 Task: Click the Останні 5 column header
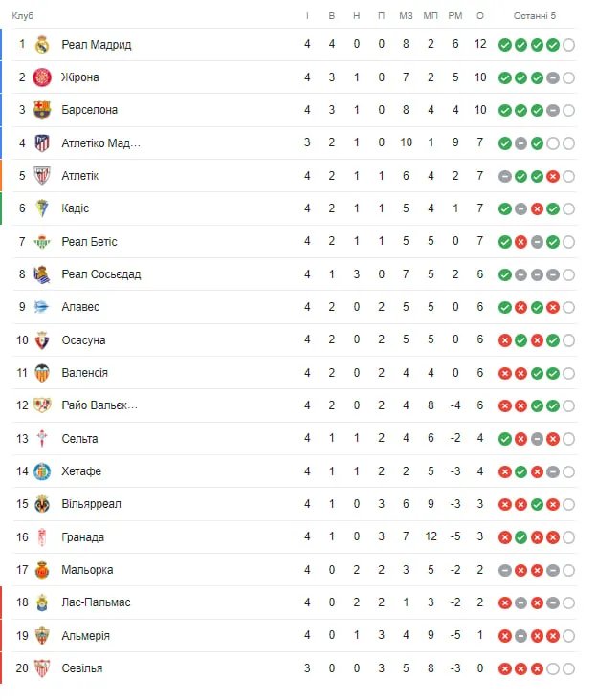click(x=534, y=15)
